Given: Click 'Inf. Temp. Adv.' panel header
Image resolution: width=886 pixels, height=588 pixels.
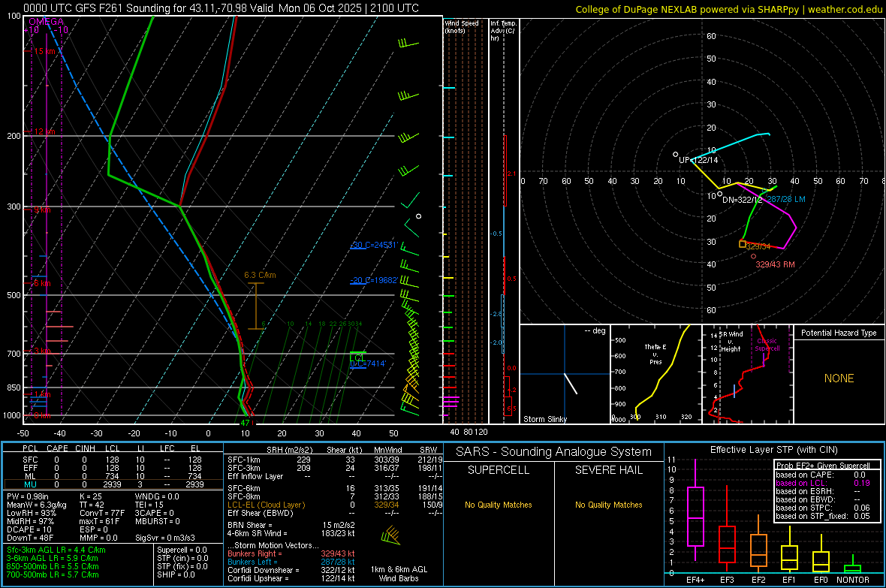Looking at the screenshot, I should [x=503, y=31].
